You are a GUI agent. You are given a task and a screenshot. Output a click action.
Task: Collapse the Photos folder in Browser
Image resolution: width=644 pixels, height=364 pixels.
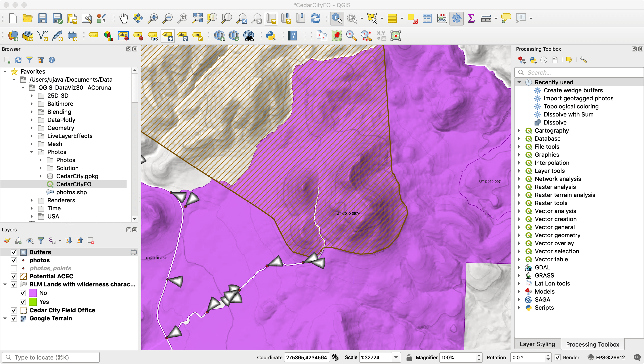pyautogui.click(x=32, y=152)
